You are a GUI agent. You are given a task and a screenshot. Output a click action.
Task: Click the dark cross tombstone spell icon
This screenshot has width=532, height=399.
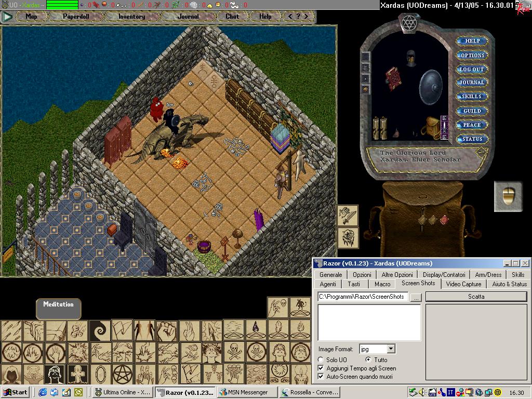tap(78, 374)
